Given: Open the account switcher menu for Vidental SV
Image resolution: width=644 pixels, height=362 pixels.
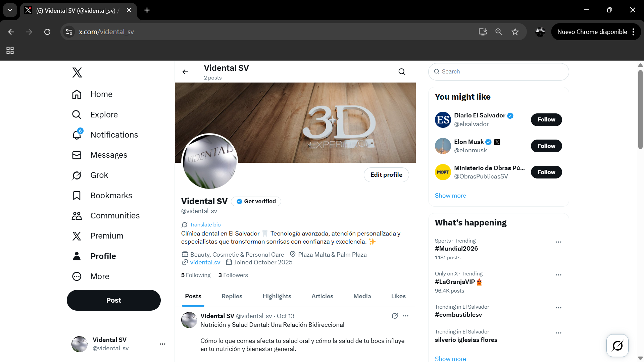Looking at the screenshot, I should point(162,344).
